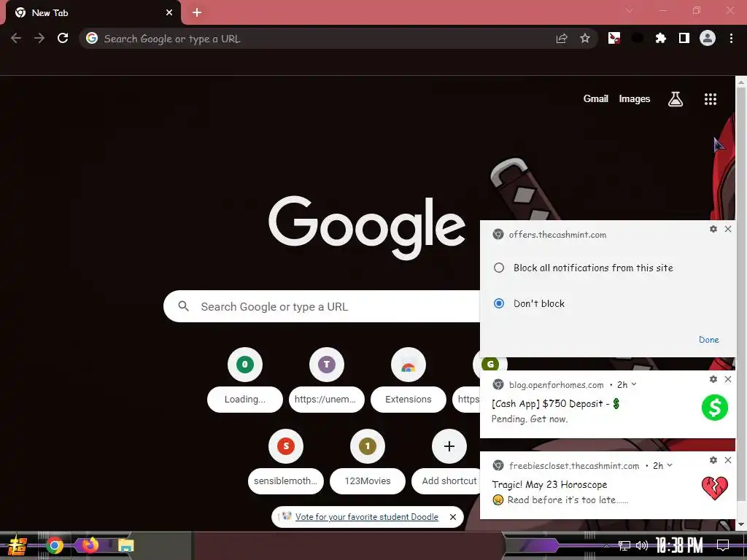Close the blog.openforhomes.com notification

728,379
